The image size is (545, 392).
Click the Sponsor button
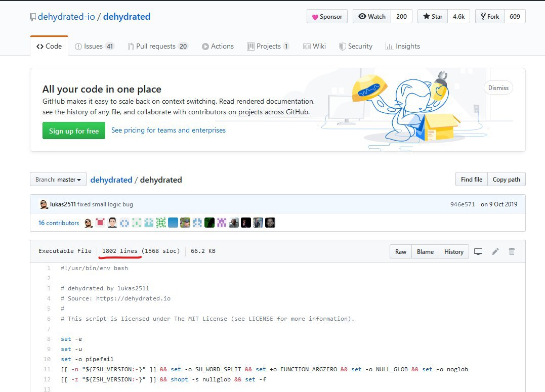coord(327,16)
